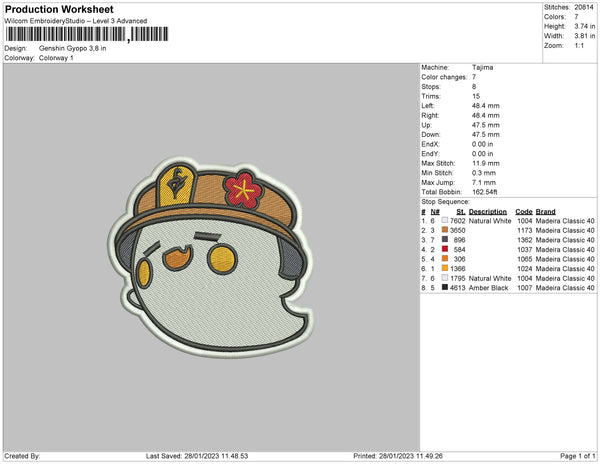Click the Min Stitch value 0.3 mm
Viewport: 600px width, 464px height.
484,173
